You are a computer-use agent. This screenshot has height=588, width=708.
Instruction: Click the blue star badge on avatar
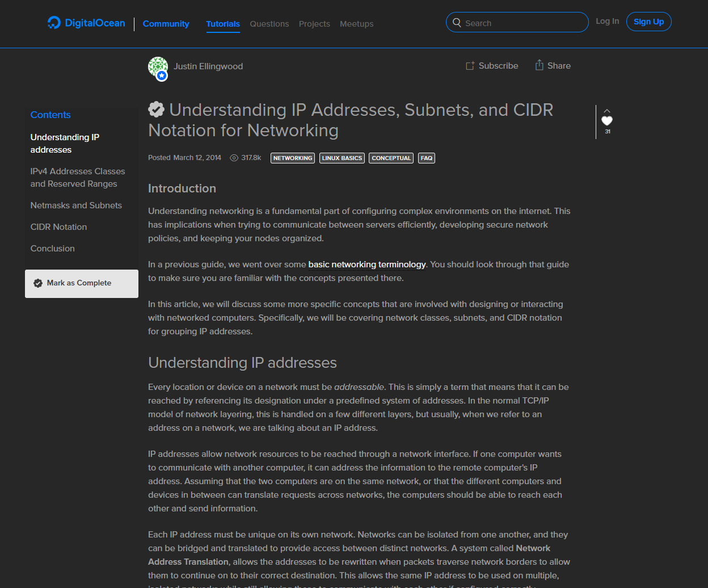(x=162, y=75)
